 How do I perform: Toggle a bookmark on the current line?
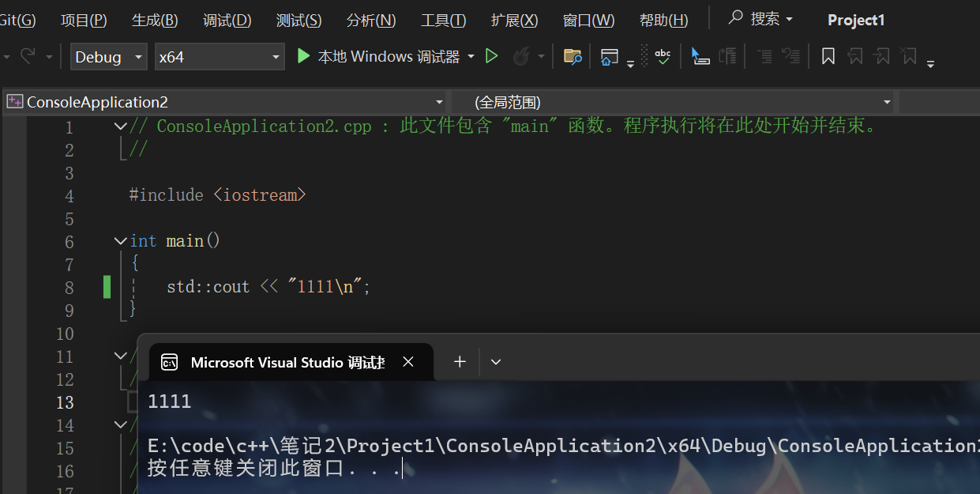(x=828, y=56)
